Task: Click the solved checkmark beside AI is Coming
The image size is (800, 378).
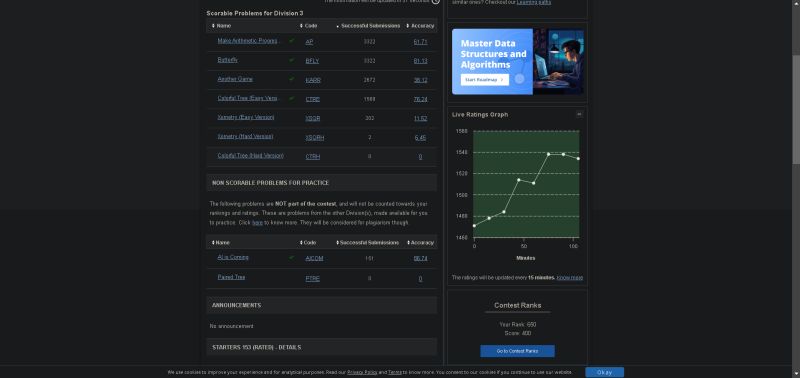Action: click(x=291, y=257)
